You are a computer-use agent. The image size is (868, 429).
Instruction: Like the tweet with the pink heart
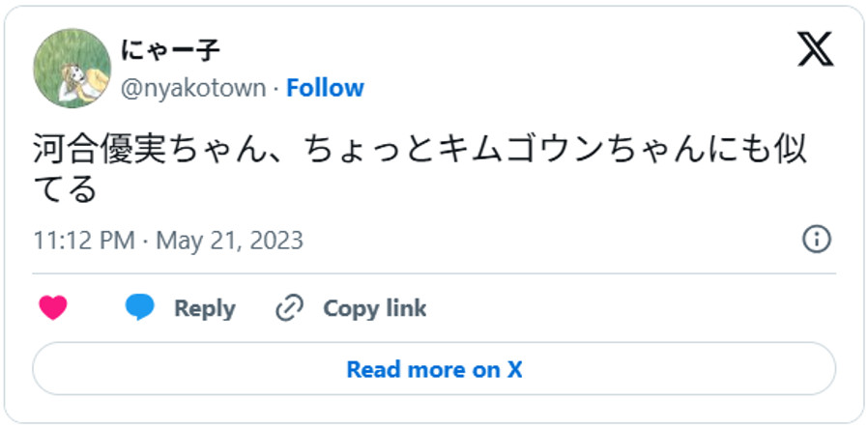(53, 308)
